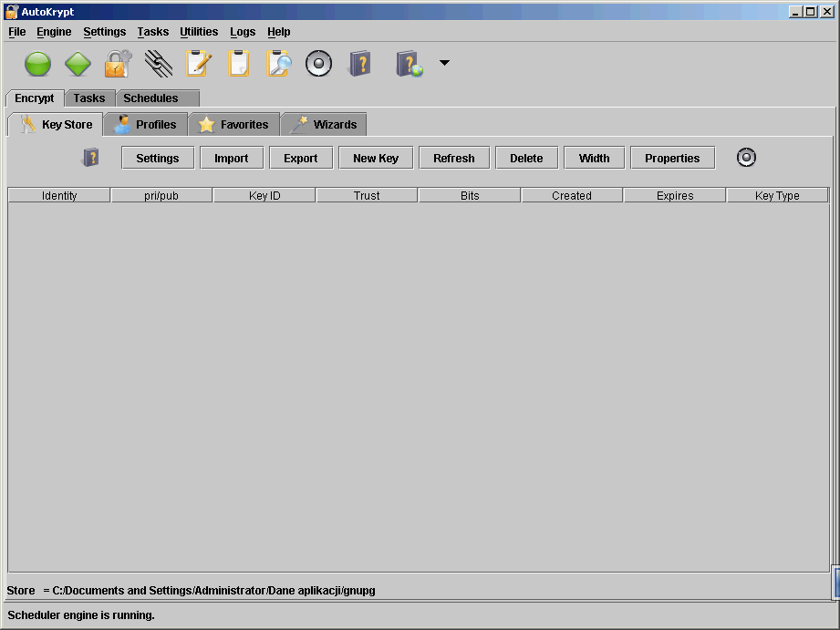
Task: Open the Help menu
Action: (278, 32)
